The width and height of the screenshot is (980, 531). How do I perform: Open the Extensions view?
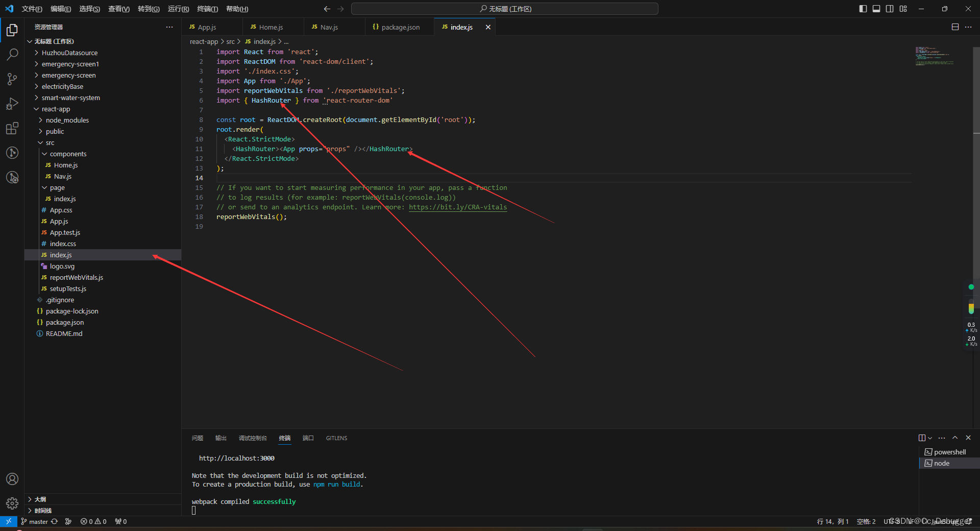(x=12, y=128)
